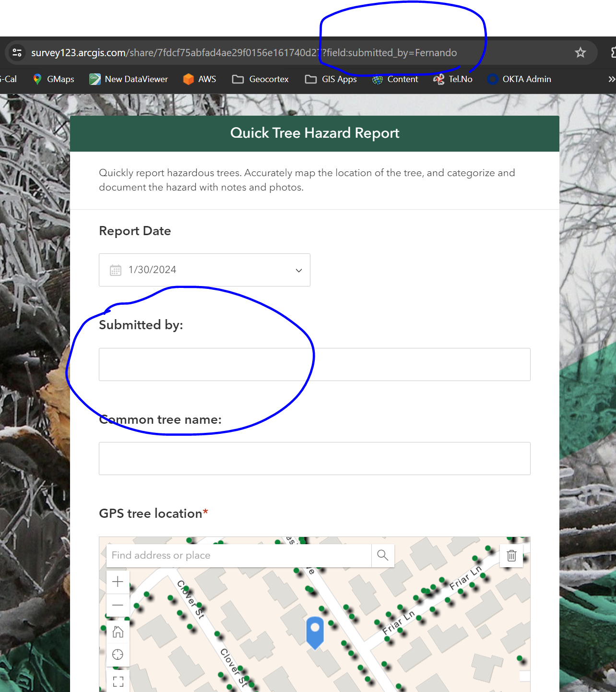Open the GMaps bookmark icon
Image resolution: width=616 pixels, height=692 pixels.
(x=37, y=79)
